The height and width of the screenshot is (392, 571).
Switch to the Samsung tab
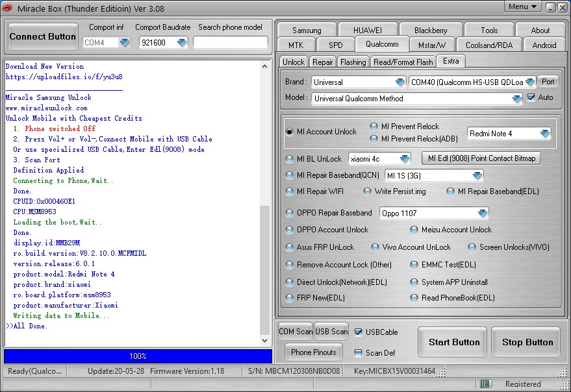pos(307,31)
